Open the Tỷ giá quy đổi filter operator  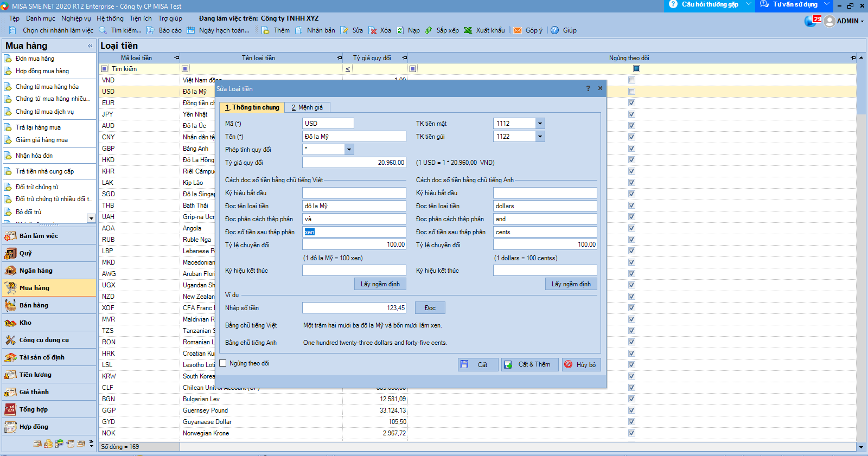click(348, 69)
